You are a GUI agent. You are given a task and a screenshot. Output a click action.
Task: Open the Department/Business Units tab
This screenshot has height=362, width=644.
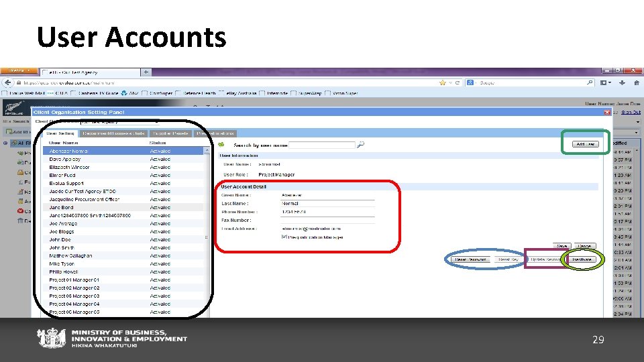(x=114, y=133)
